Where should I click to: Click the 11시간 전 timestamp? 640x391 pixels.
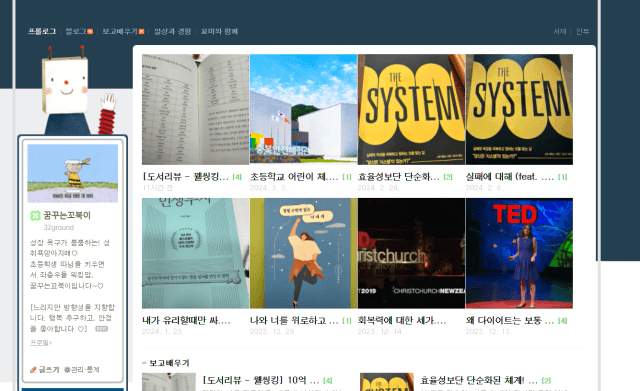pos(158,188)
